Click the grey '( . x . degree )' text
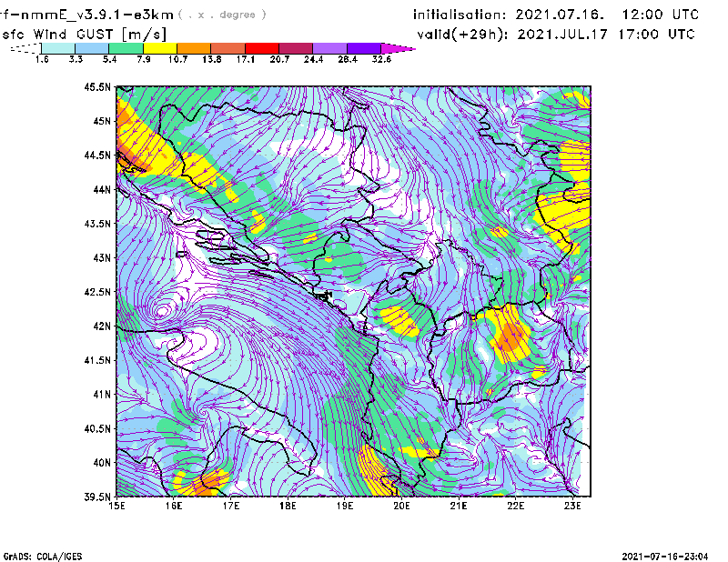Screen dimensions: 728x562 (x=222, y=15)
